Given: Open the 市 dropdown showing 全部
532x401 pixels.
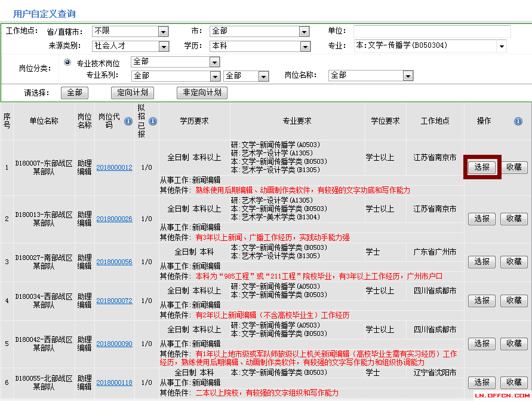Looking at the screenshot, I should coord(260,31).
